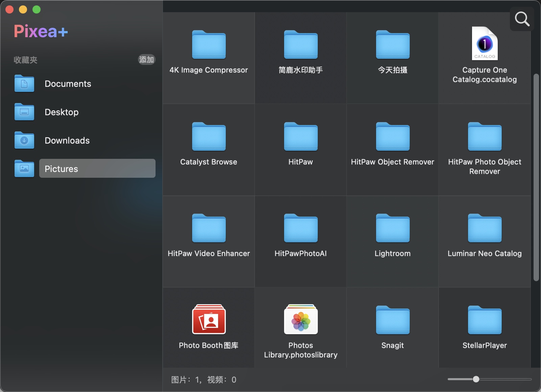The height and width of the screenshot is (392, 541).
Task: Click the 'HitPawPhotoAI' label
Action: [301, 253]
